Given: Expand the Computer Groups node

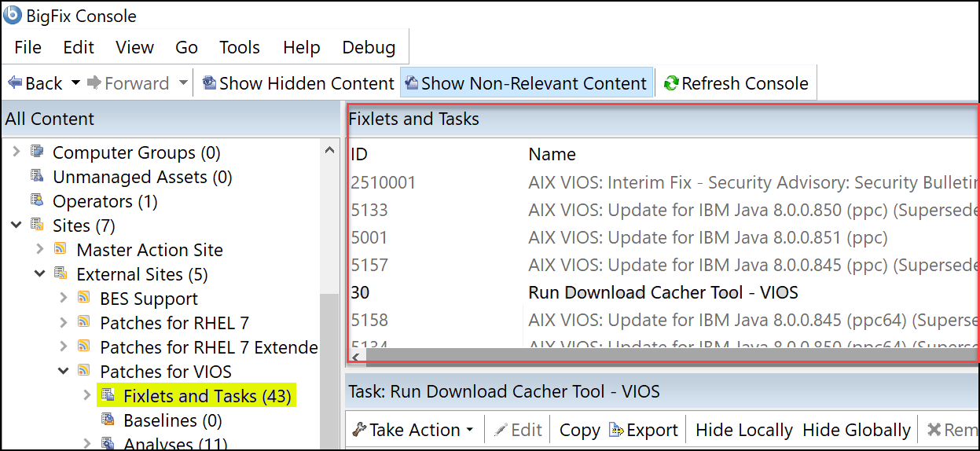Looking at the screenshot, I should pyautogui.click(x=17, y=152).
